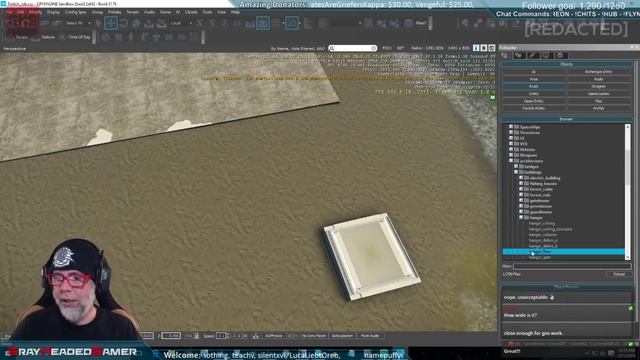Open the first RollupBar tab icon

point(505,55)
